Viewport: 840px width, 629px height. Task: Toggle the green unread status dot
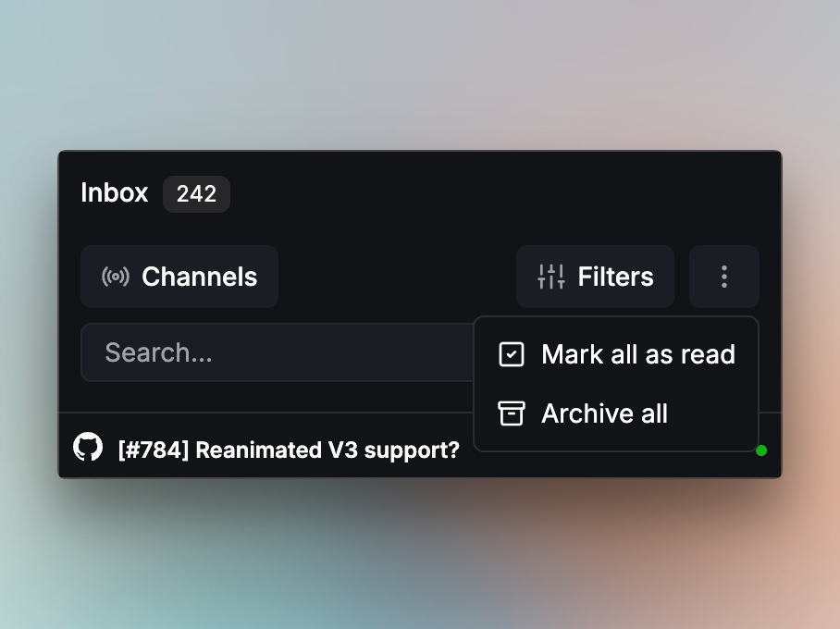[761, 450]
